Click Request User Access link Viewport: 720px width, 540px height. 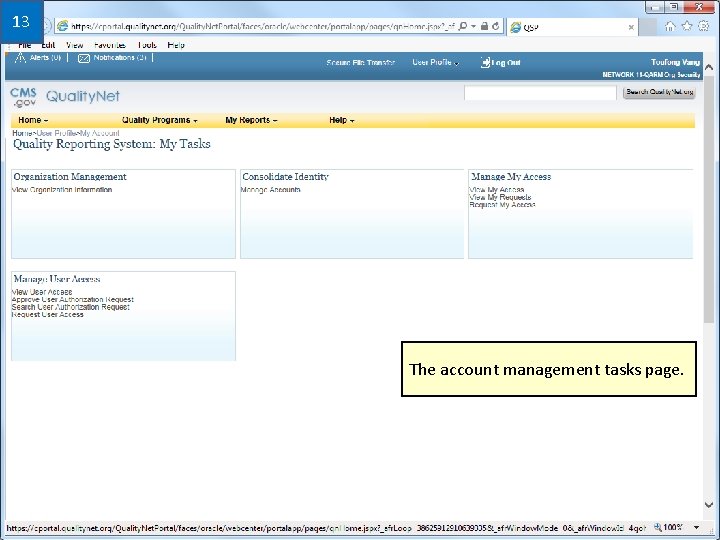pyautogui.click(x=48, y=315)
